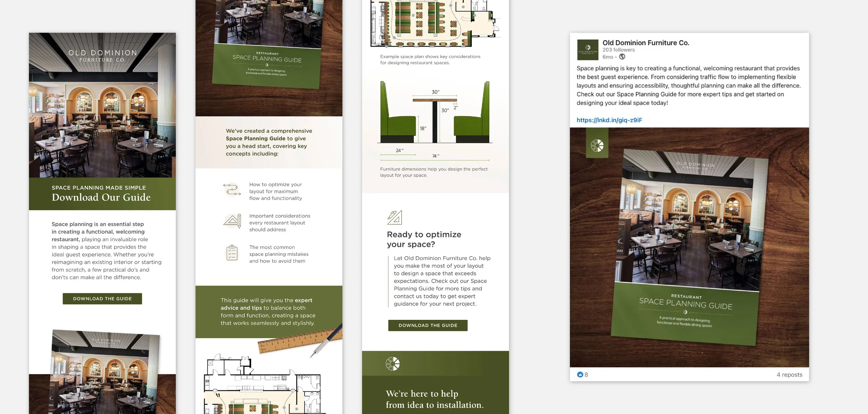Click the layout flow path icon
This screenshot has width=868, height=414.
[x=232, y=190]
